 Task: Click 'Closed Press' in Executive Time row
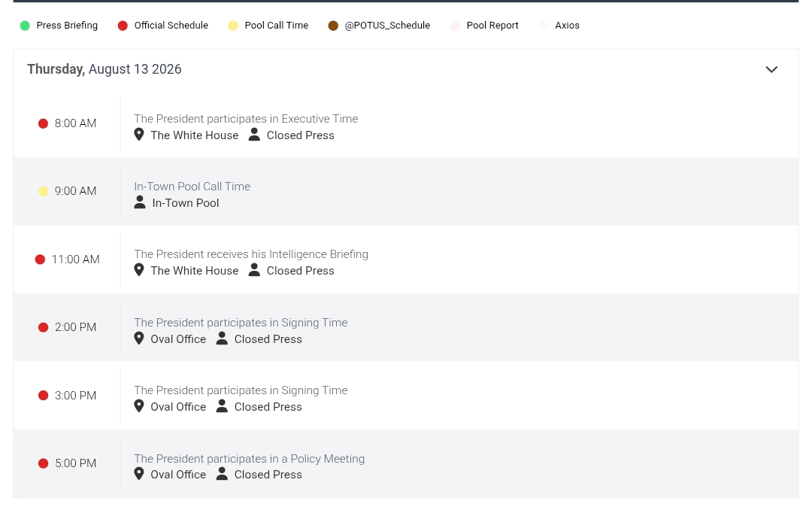[x=300, y=135]
